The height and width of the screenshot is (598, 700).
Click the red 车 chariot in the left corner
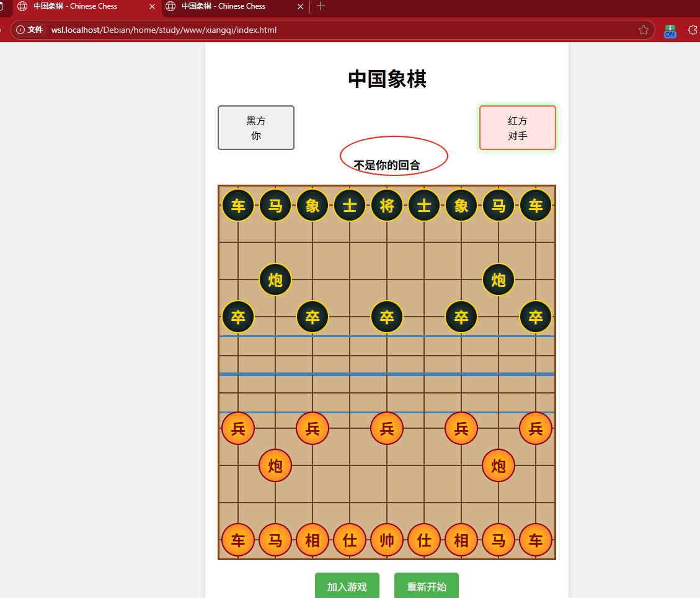(x=238, y=540)
